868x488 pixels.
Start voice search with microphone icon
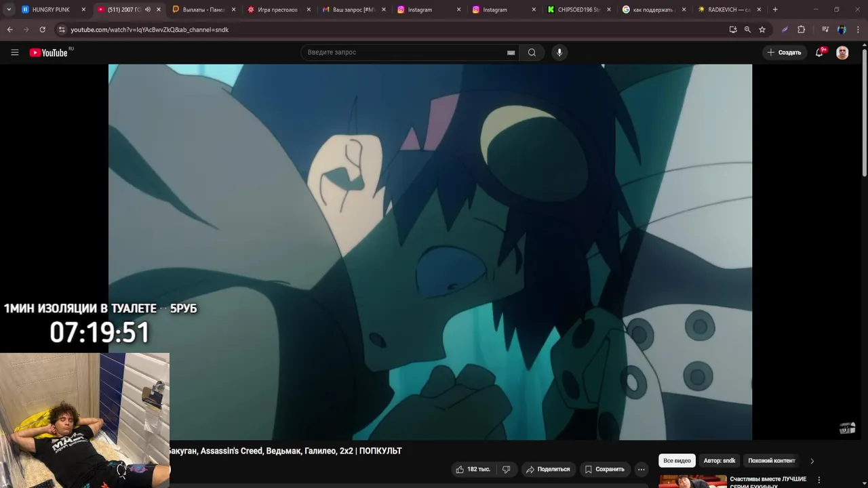coord(559,52)
